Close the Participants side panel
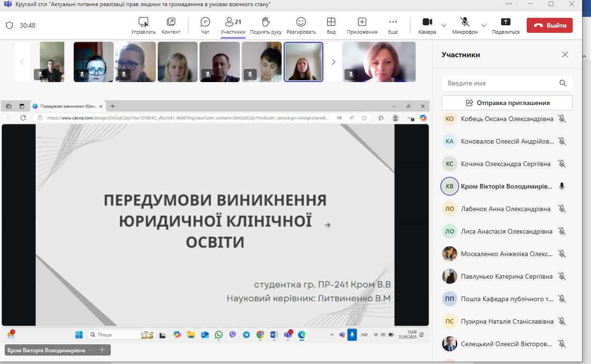Screen dimensions: 591x364 565,54
